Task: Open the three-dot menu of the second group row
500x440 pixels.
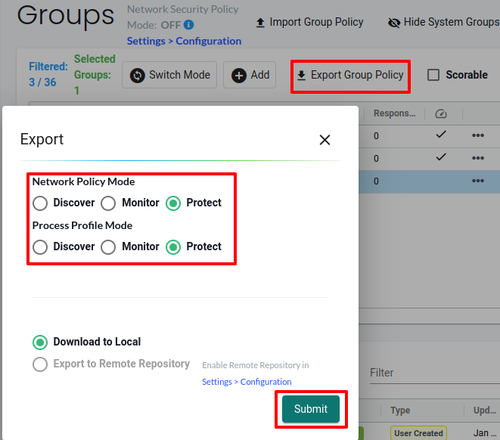Action: coord(478,158)
